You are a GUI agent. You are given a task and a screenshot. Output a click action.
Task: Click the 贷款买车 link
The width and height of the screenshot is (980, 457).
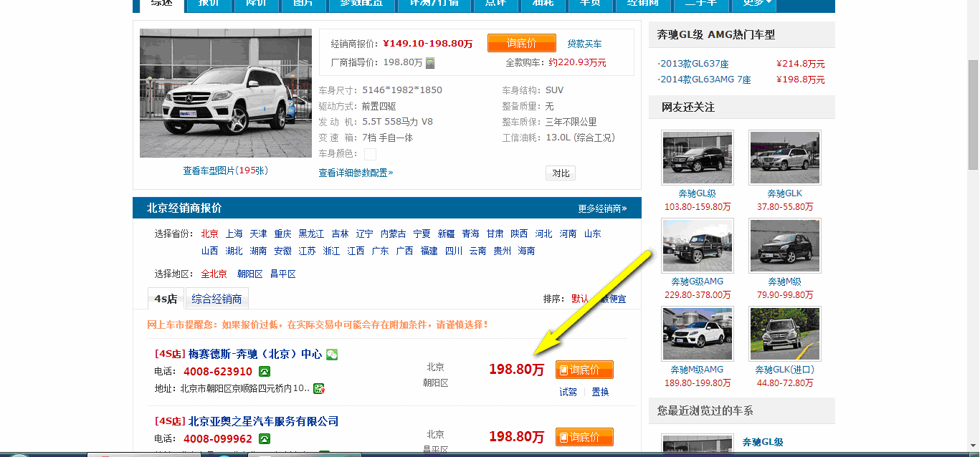point(585,44)
